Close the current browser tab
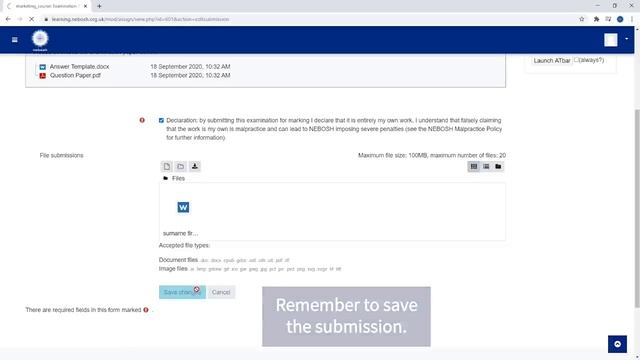This screenshot has height=360, width=640. [x=85, y=6]
